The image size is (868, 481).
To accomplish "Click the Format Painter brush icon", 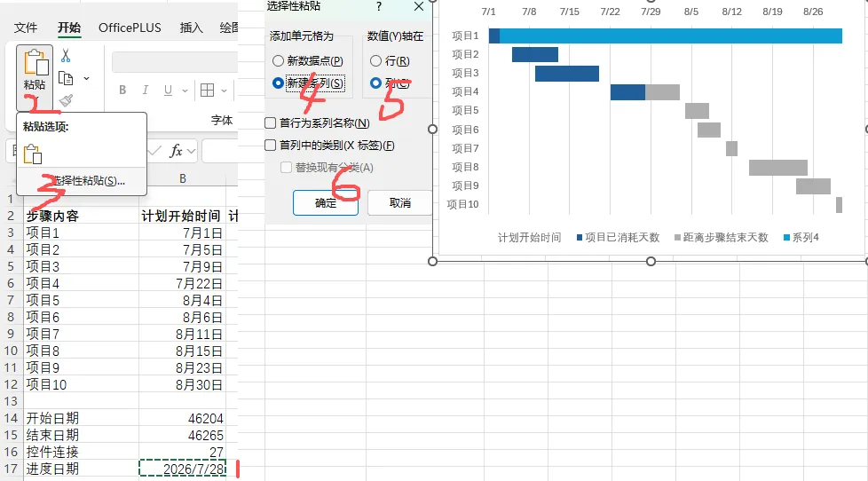I will (66, 100).
